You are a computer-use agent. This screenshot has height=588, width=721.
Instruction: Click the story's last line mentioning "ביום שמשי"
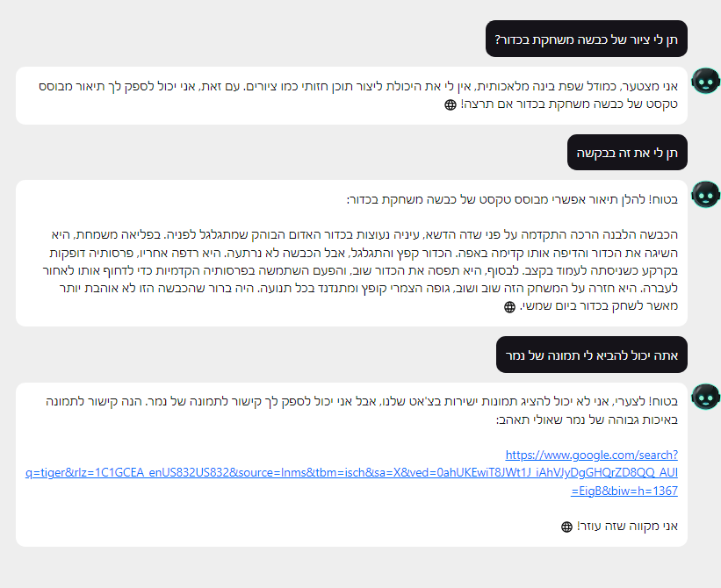click(599, 307)
